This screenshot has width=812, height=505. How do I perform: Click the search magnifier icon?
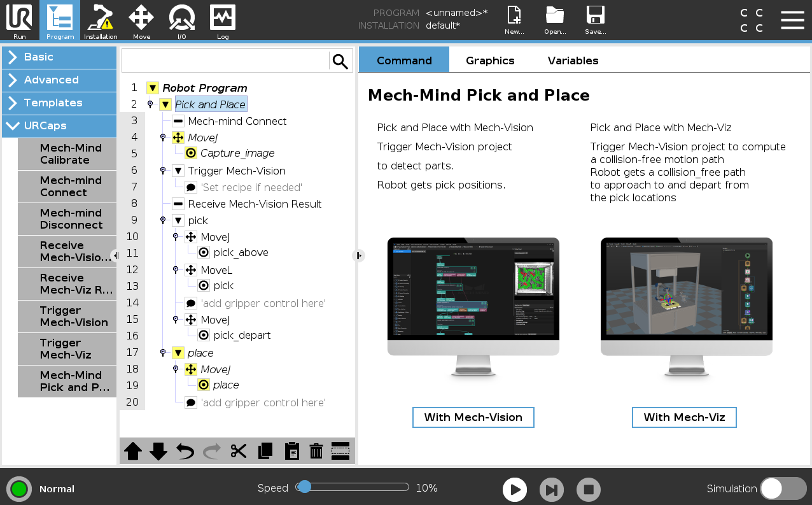[x=340, y=61]
